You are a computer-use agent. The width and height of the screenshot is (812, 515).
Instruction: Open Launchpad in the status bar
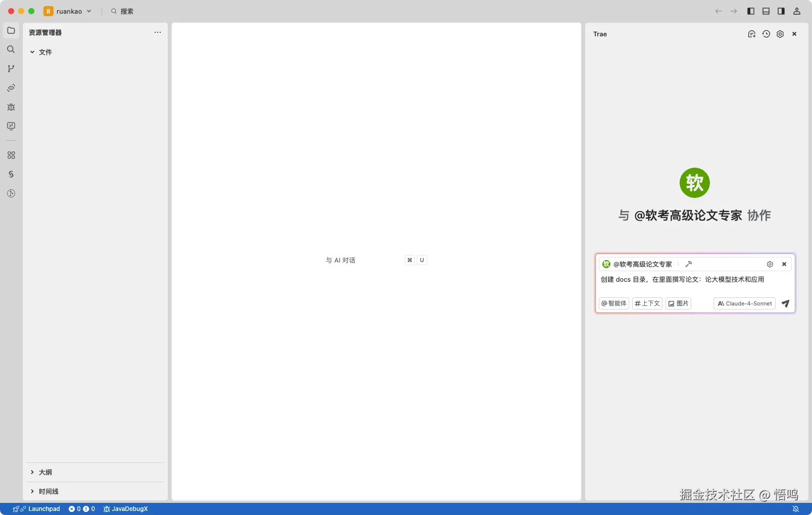(36, 509)
